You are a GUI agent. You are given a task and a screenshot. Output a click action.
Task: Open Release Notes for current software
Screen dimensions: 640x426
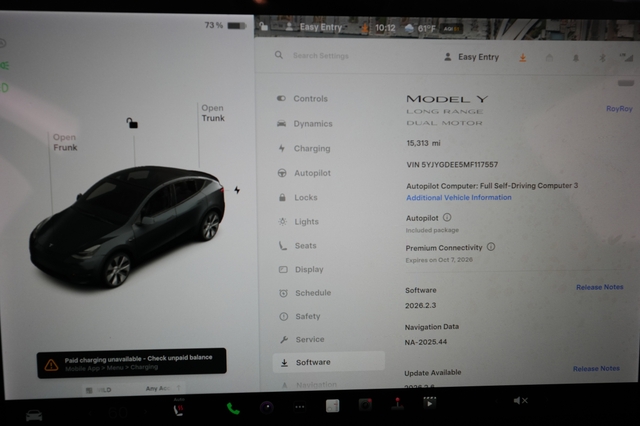click(600, 287)
